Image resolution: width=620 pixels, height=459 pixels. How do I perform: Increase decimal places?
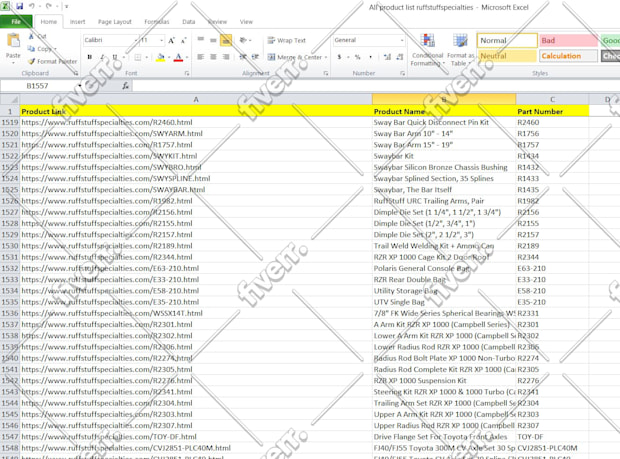[387, 57]
